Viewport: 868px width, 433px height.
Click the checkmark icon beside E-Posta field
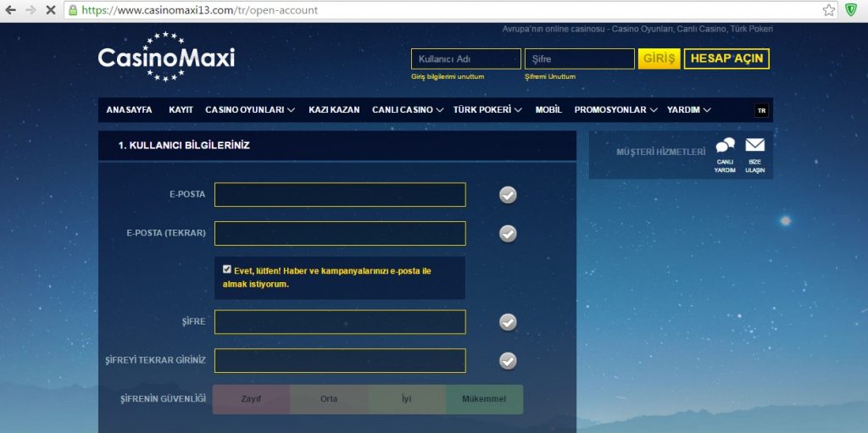click(508, 195)
